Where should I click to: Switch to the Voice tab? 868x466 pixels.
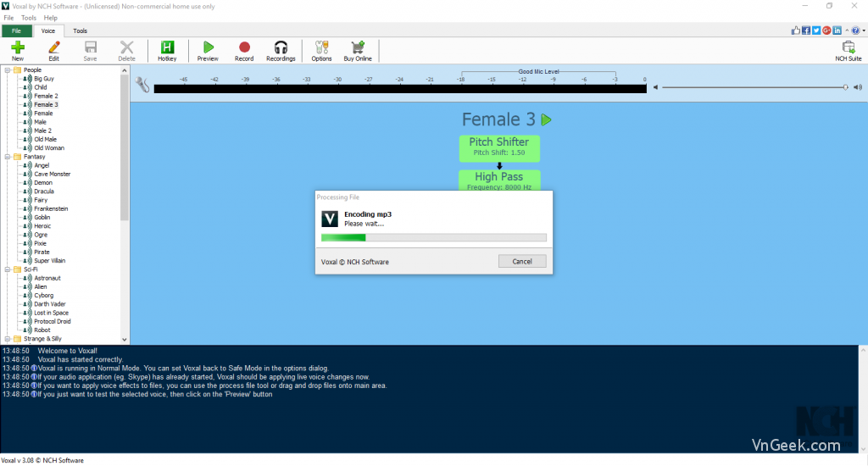click(48, 31)
